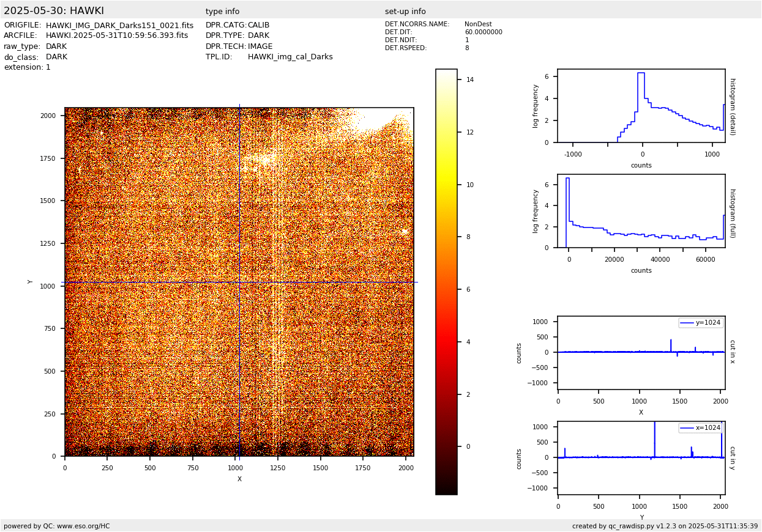Click the ARCFILE name HAWKI.2025-05-31T10:59:56.393.fits
The image size is (762, 532).
pyautogui.click(x=117, y=36)
